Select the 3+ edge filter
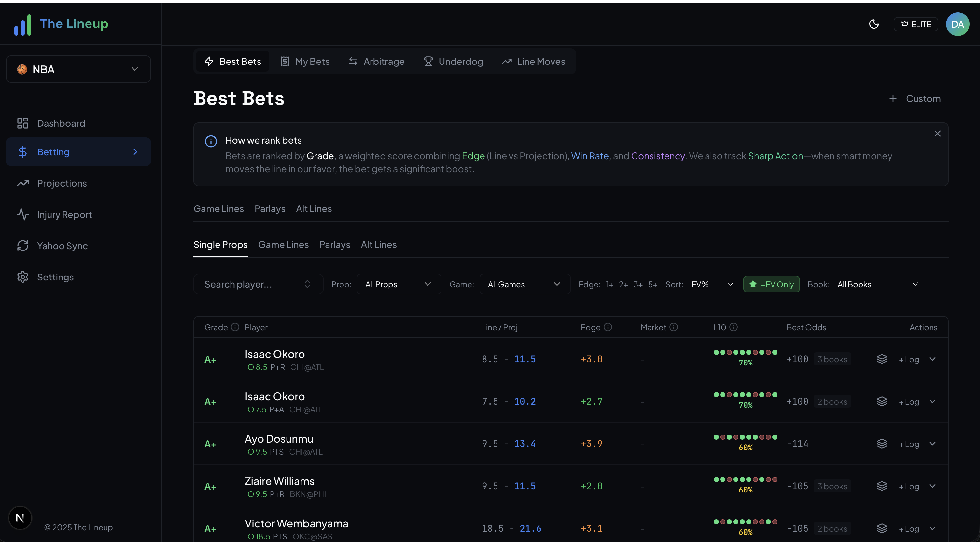Screen dimensions: 980x542 pos(638,284)
